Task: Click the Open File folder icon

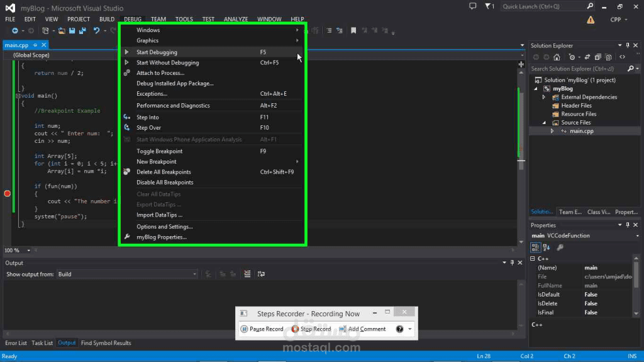Action: coord(62,30)
